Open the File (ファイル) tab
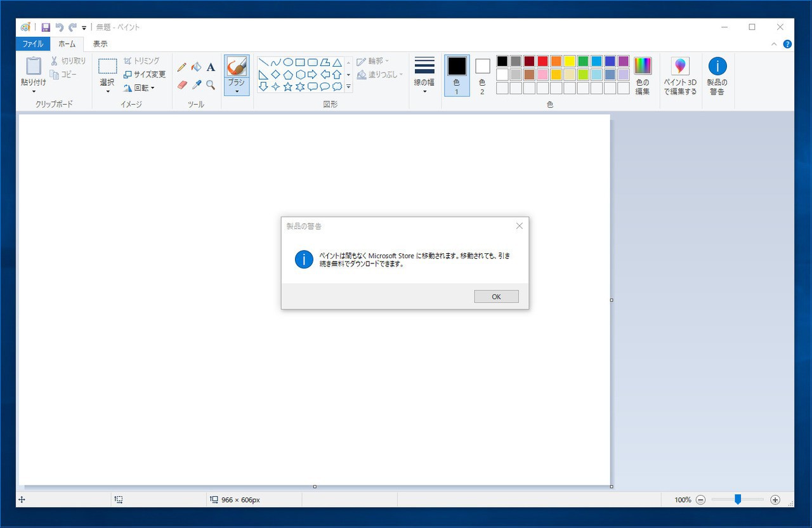Viewport: 812px width, 528px height. 33,44
